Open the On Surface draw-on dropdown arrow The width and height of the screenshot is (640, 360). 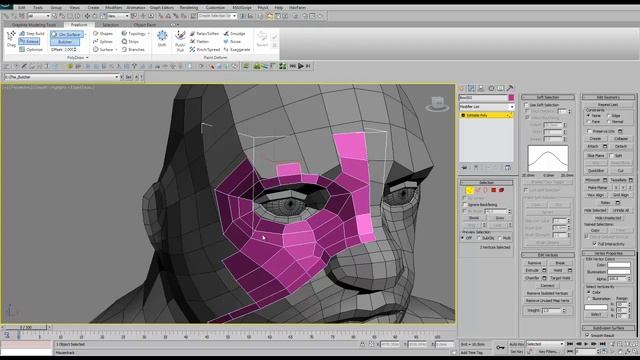(x=85, y=34)
